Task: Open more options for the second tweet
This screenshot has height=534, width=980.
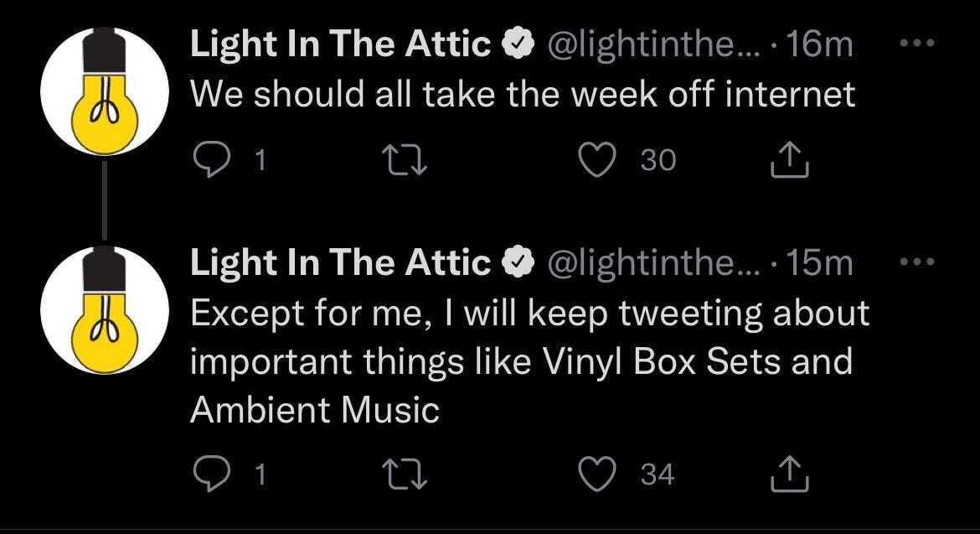Action: [x=920, y=262]
